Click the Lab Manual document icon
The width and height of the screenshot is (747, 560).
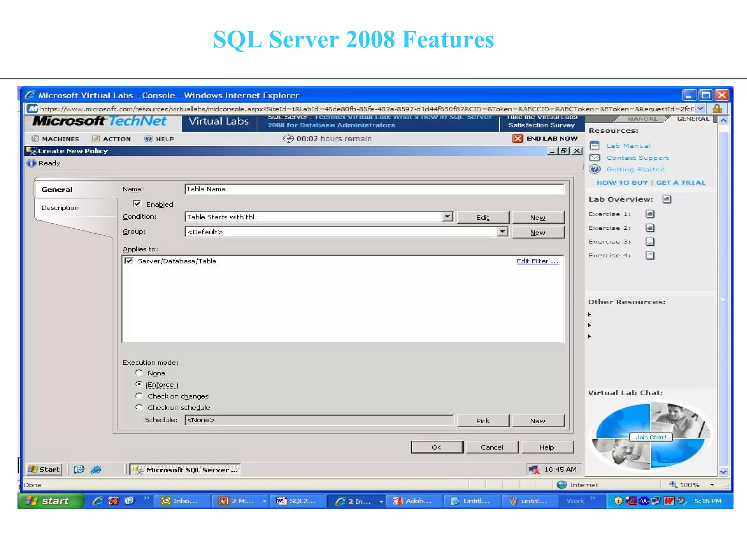point(595,146)
